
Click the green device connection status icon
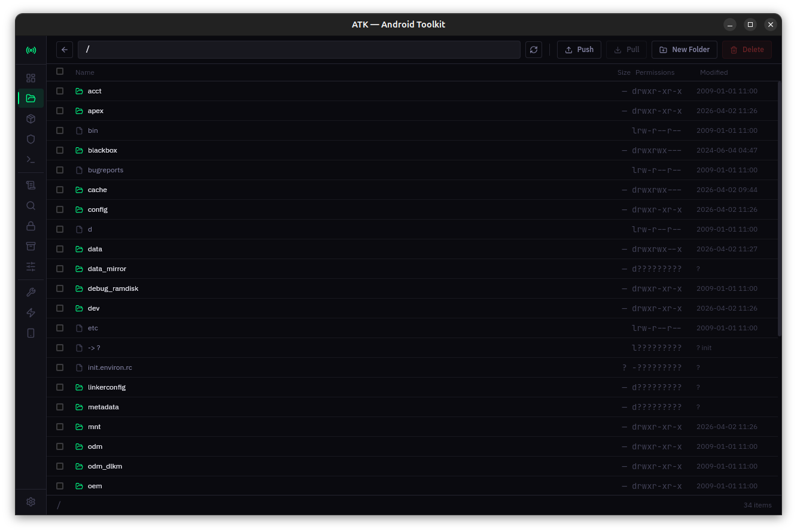pos(31,50)
